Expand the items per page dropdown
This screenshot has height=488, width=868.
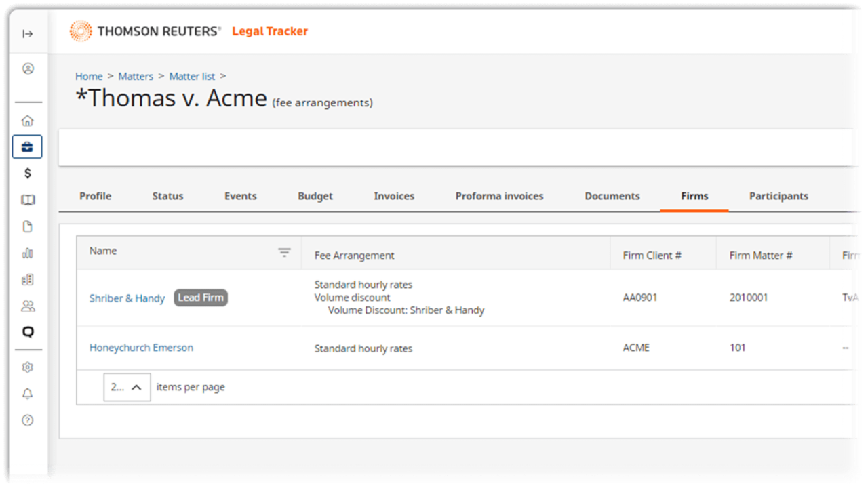click(x=127, y=387)
